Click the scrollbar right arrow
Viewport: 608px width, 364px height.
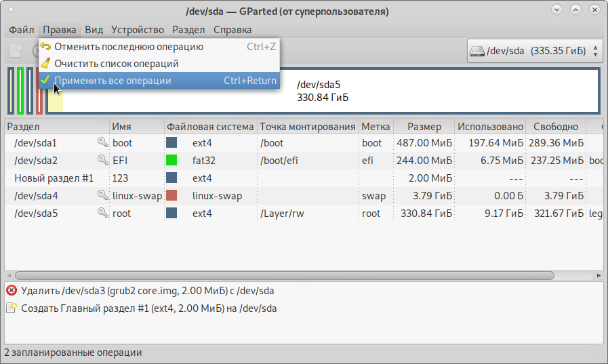tap(599, 276)
